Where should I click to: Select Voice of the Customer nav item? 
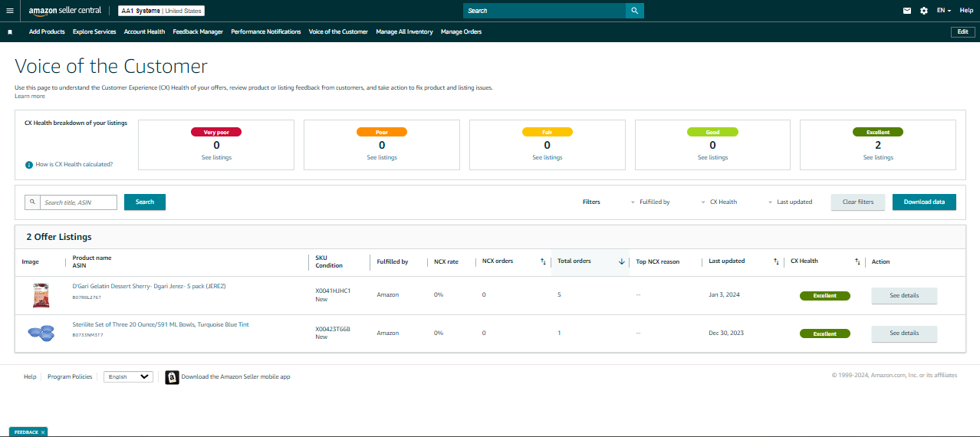pos(338,32)
